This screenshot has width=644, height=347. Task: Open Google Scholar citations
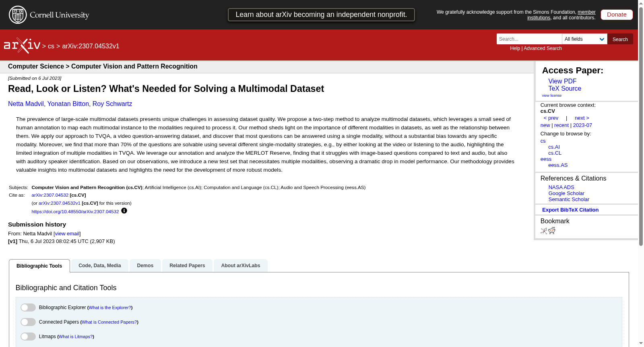click(x=566, y=193)
